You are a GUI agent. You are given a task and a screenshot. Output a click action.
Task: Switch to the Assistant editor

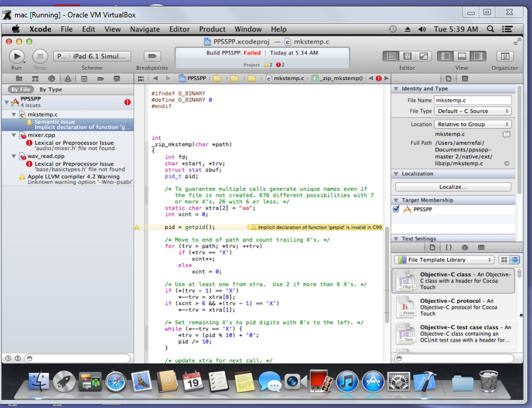(408, 56)
